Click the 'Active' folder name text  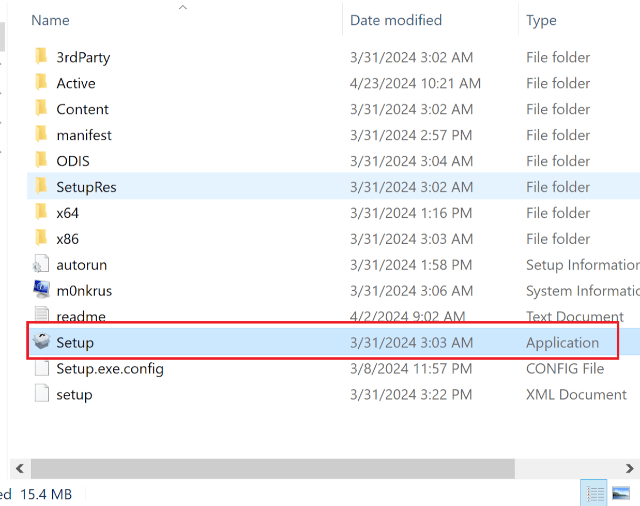[x=76, y=83]
